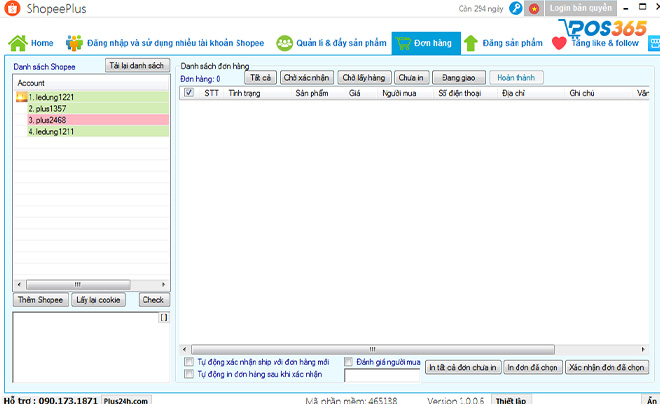Click the Lấy lại cookie button
This screenshot has width=660, height=404.
[98, 300]
